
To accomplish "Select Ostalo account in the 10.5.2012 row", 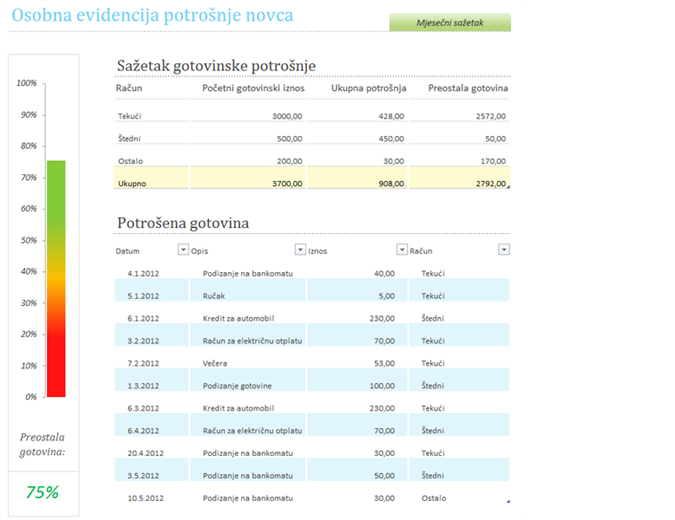I will (x=434, y=498).
